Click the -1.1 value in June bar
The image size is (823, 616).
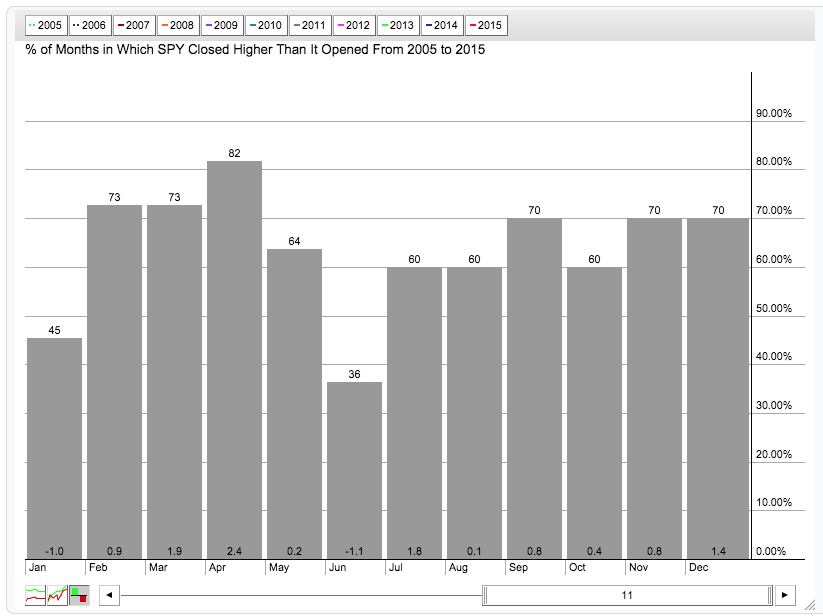354,551
